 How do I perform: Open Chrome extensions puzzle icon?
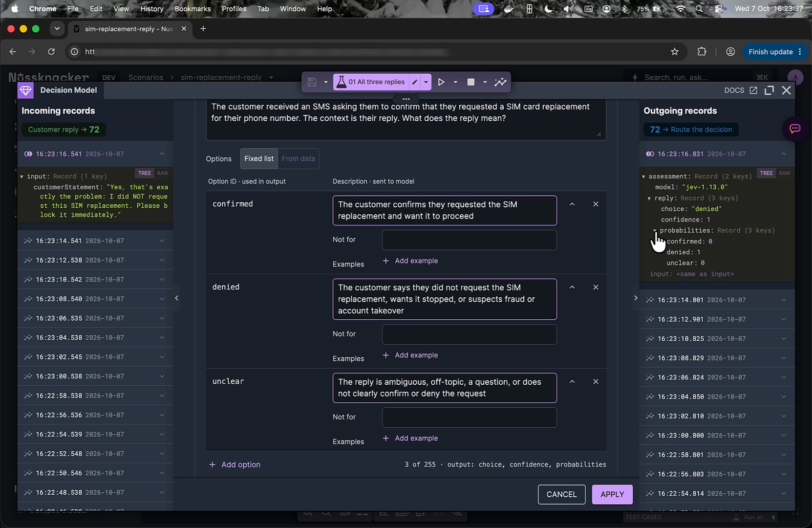pyautogui.click(x=702, y=52)
